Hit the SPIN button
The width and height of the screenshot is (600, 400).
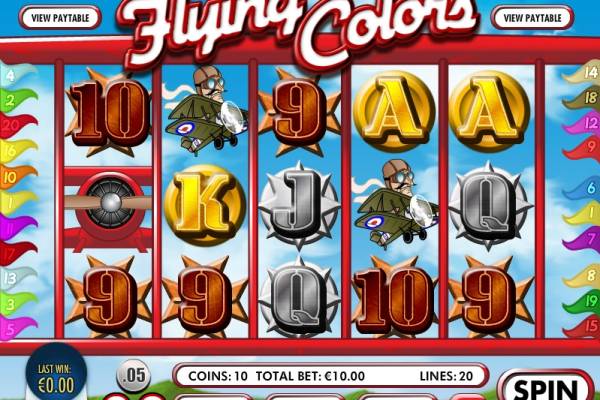tap(546, 387)
